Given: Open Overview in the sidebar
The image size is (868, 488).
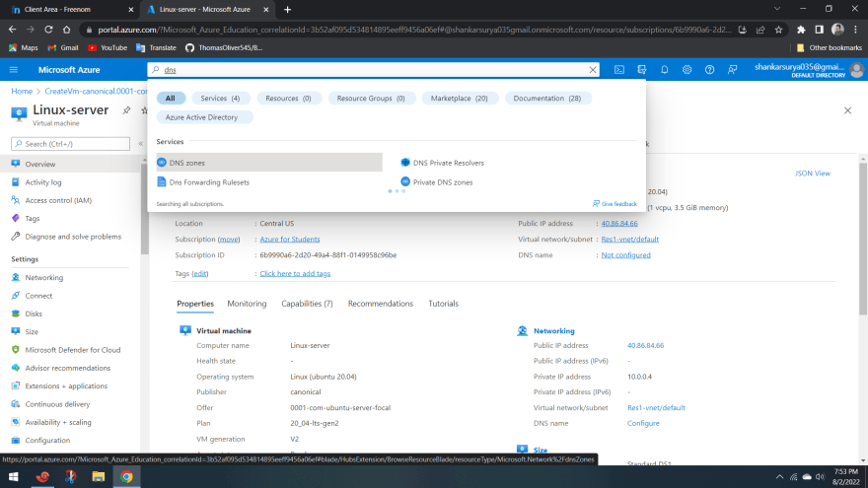Looking at the screenshot, I should 39,165.
